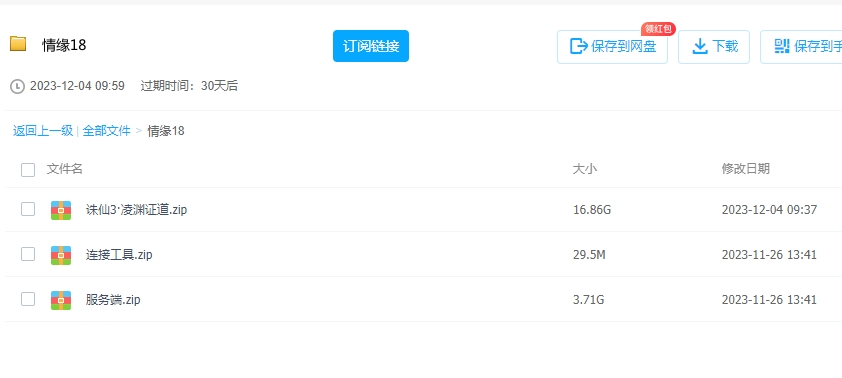Image resolution: width=842 pixels, height=378 pixels.
Task: Select the 服务端.zip checkbox
Action: 28,299
